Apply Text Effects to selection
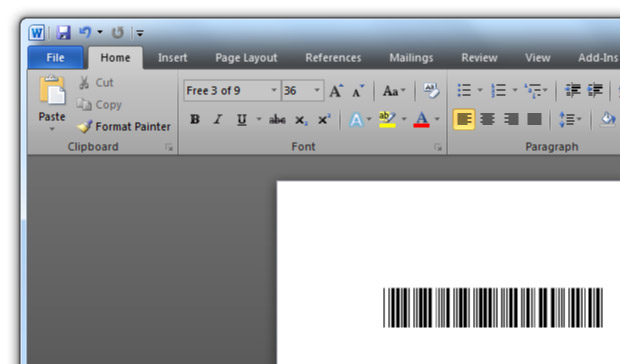 (356, 119)
